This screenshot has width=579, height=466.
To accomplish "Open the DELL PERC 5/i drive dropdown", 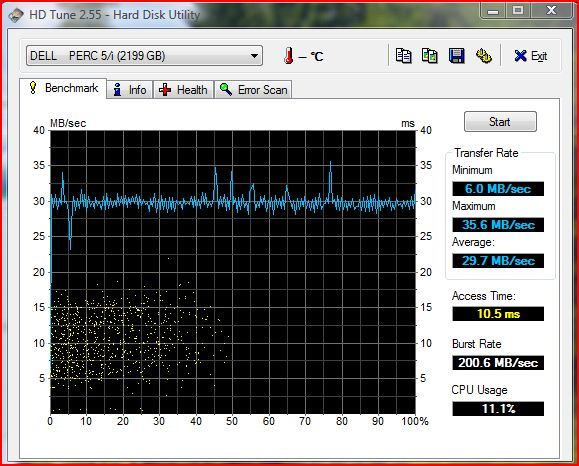I will tap(144, 56).
